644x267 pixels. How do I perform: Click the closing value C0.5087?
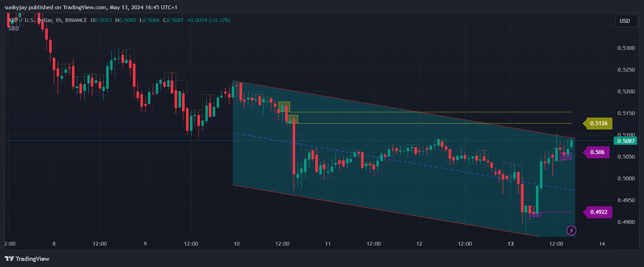(173, 20)
